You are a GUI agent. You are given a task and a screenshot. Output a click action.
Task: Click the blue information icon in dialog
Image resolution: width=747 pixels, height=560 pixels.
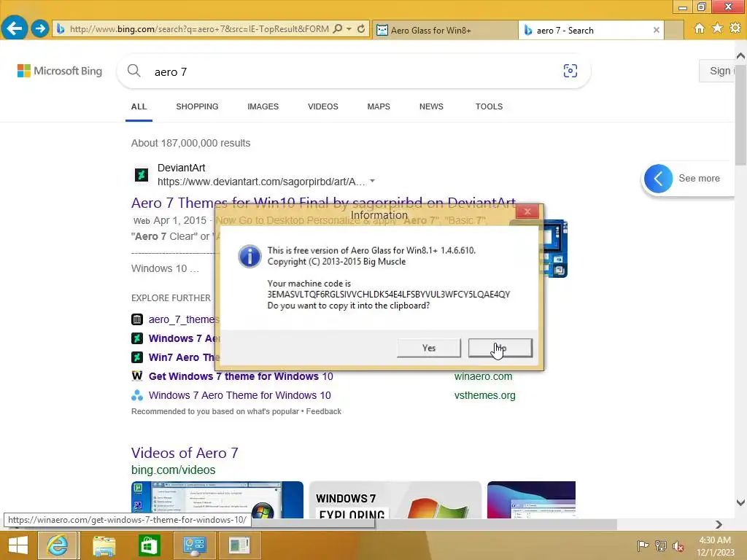[x=249, y=257]
